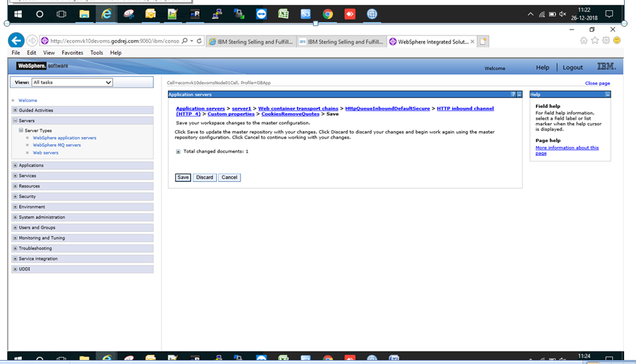Click the Internet Explorer back arrow button
The image size is (636, 364).
click(16, 41)
